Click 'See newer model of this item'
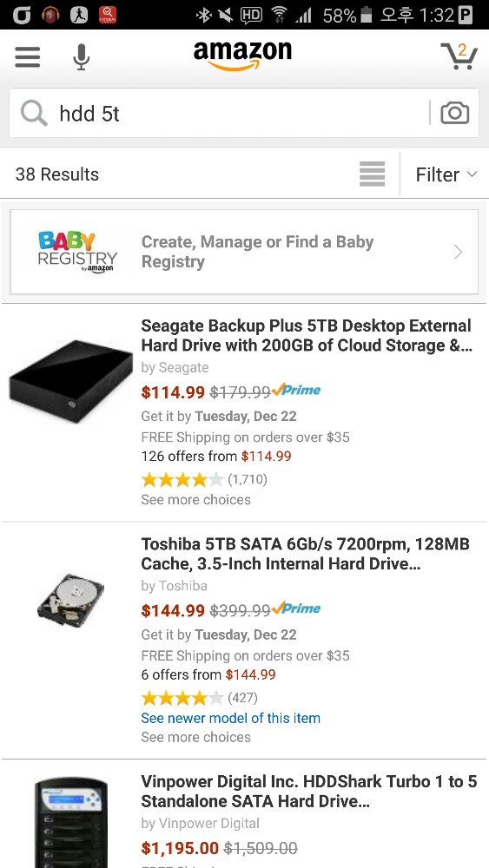Screen dimensions: 489x868 click(x=230, y=718)
